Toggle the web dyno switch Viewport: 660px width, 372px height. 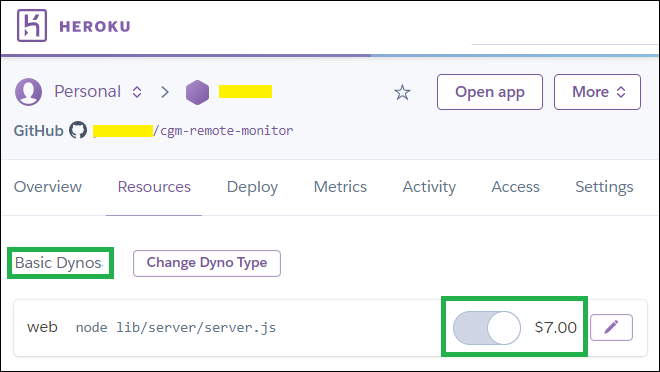(487, 327)
